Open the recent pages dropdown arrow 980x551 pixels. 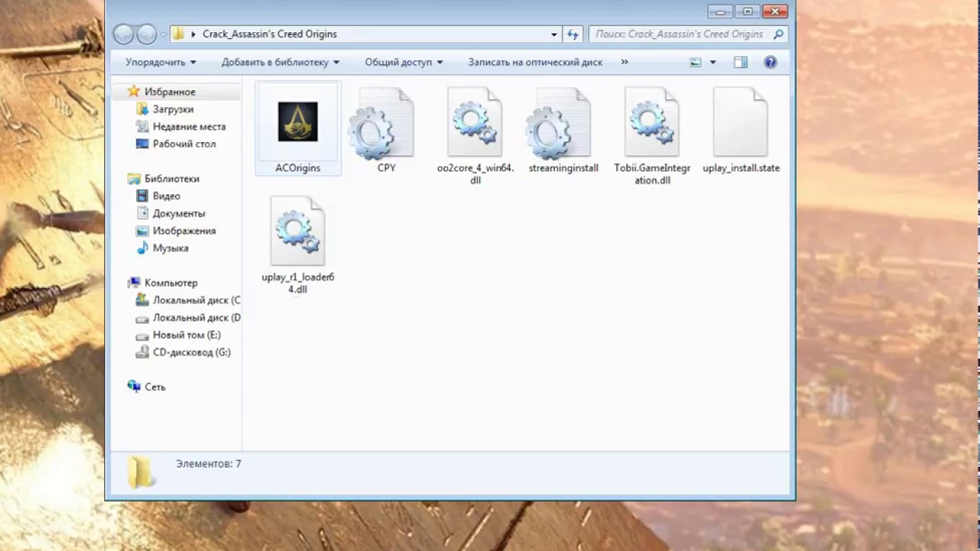point(164,34)
